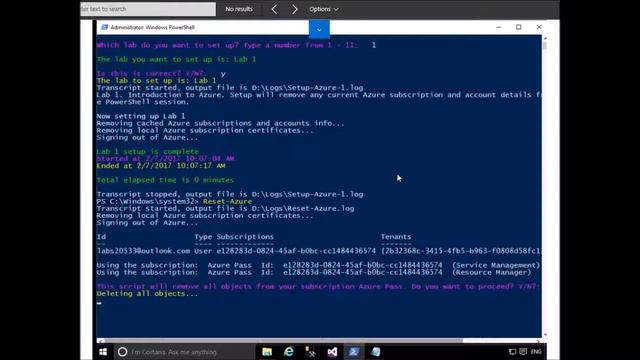Minimize the PowerShell window
The image size is (640, 360).
498,27
